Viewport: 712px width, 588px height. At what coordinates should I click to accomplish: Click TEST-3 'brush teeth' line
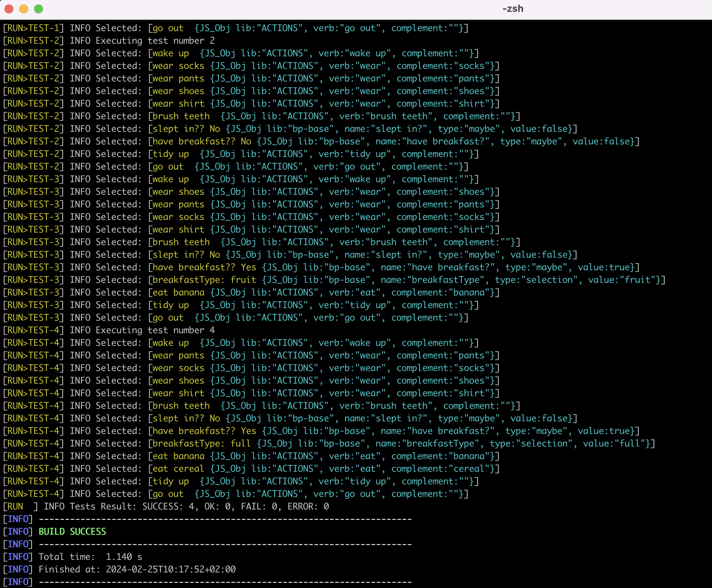tap(262, 242)
